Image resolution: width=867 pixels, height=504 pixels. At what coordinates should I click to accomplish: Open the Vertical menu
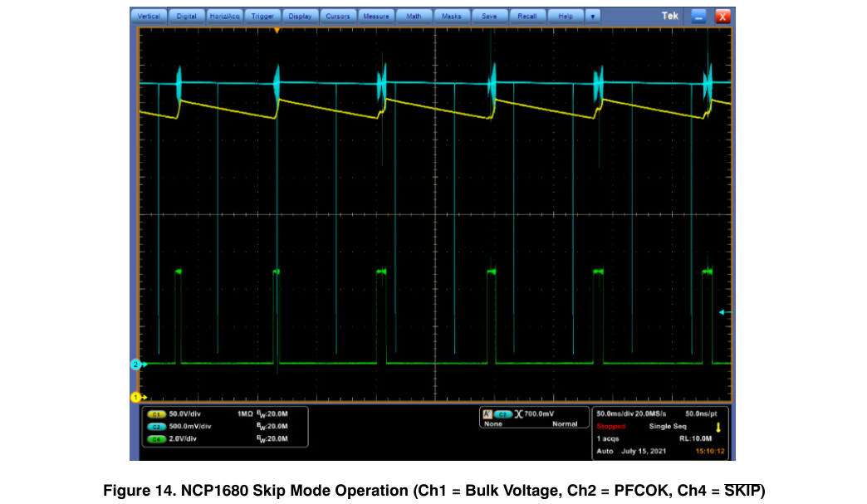tap(149, 16)
